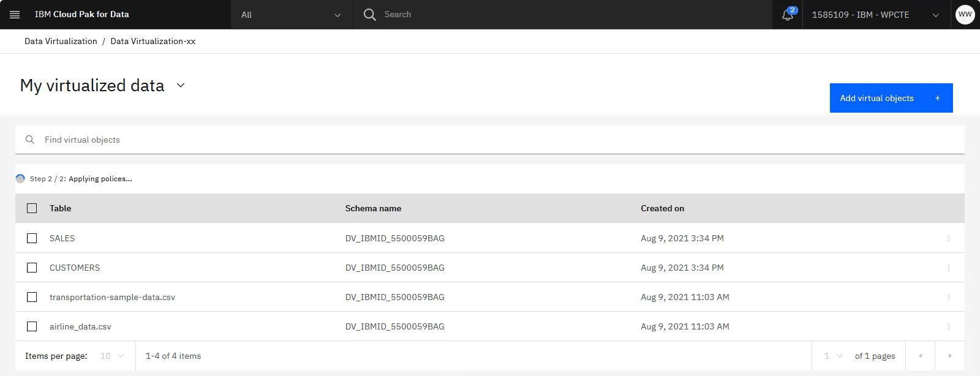Click the 1-4 of 4 items label

coord(173,356)
